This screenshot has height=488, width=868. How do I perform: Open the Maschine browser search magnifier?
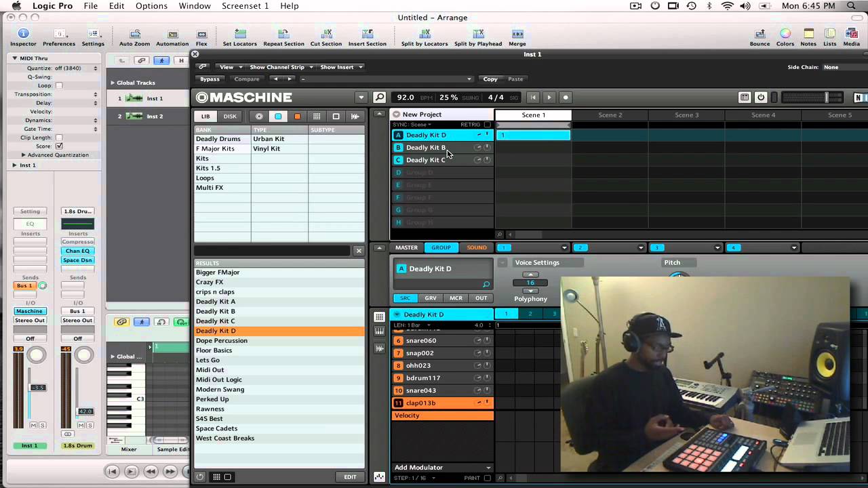click(x=380, y=98)
